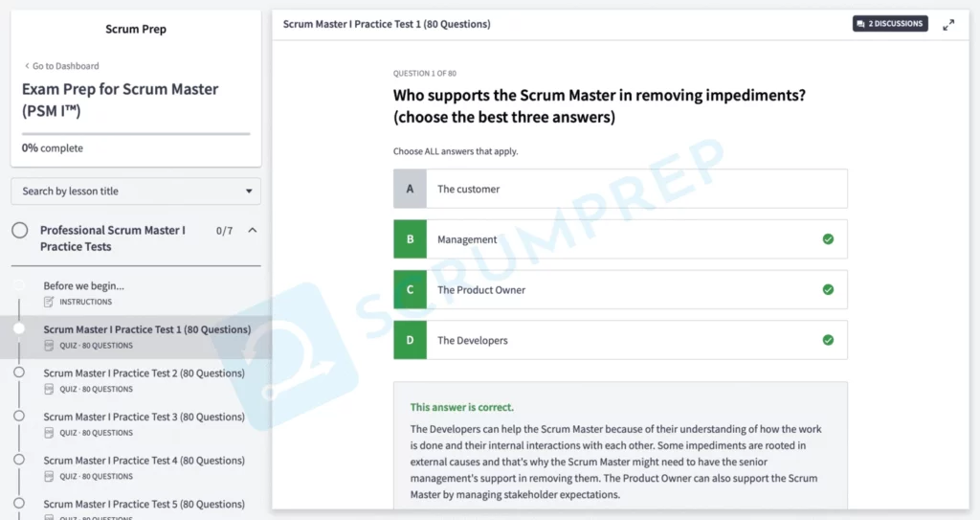The image size is (980, 520).
Task: Click quiz icon under Practice Test 1
Action: pos(49,346)
